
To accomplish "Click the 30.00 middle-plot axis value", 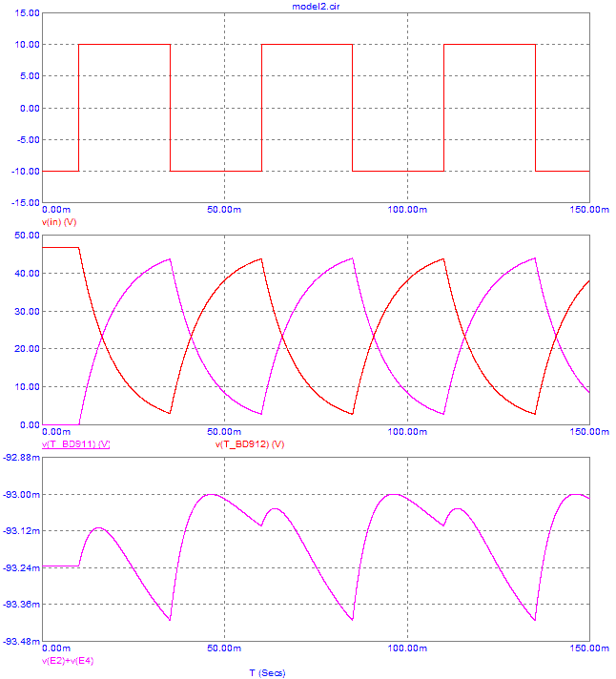I will point(27,311).
